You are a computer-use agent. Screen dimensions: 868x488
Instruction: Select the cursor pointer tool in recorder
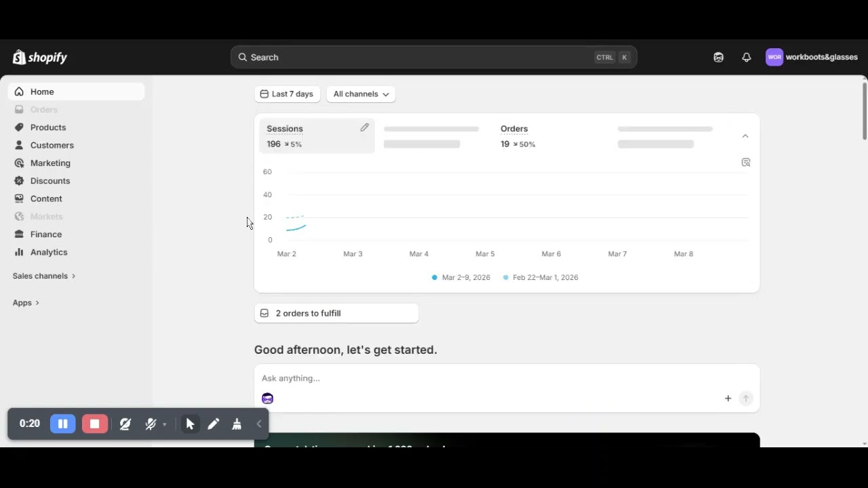(190, 424)
